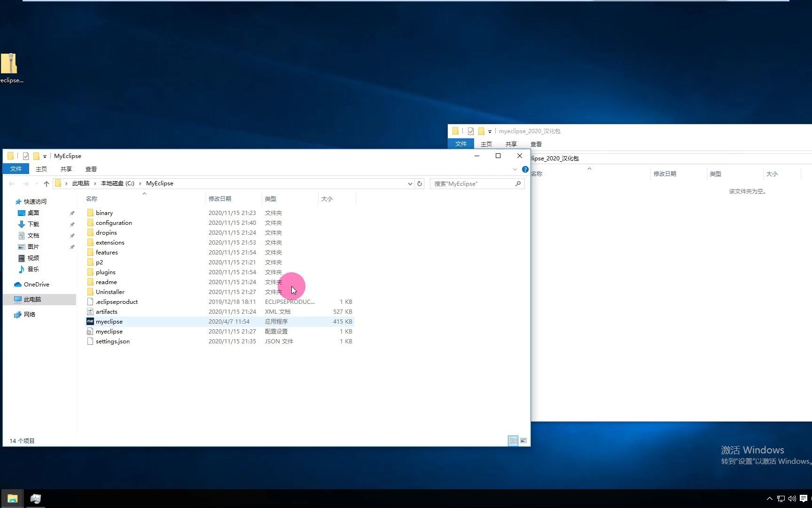This screenshot has height=508, width=812.
Task: Open the 主页 ribbon tab
Action: [x=41, y=169]
